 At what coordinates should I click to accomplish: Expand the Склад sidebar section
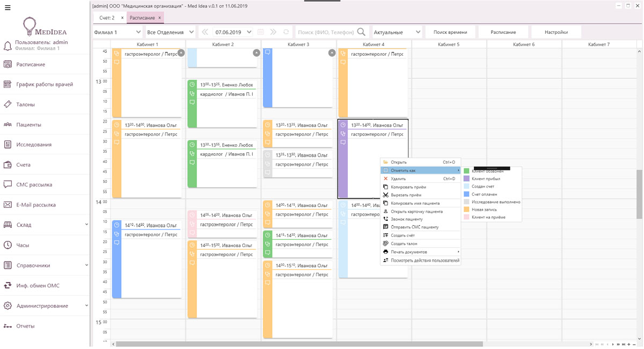click(86, 225)
